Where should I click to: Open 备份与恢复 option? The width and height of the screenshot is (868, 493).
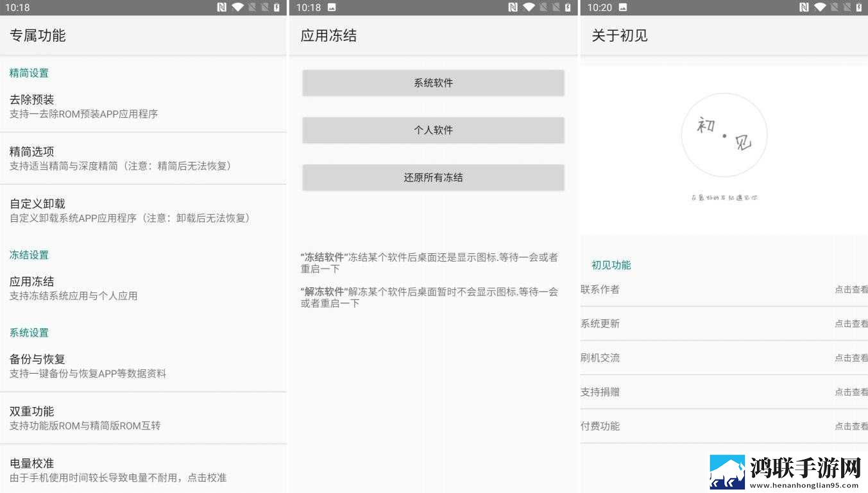coord(143,365)
